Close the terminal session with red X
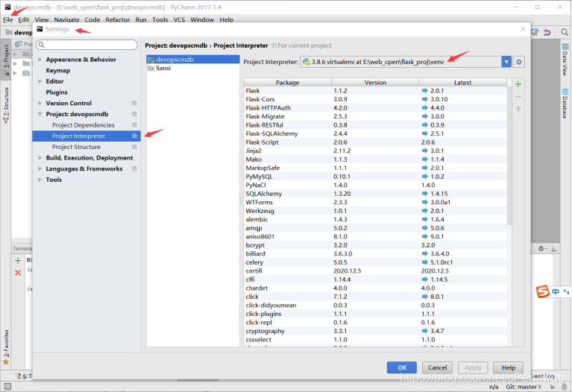The image size is (572, 392). click(x=18, y=273)
